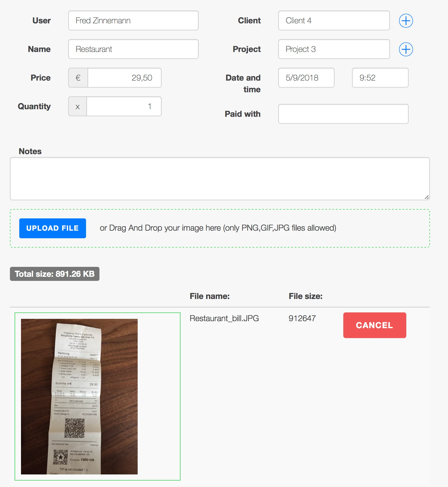Click the x multiplier symbol beside Quantity
This screenshot has width=448, height=487.
[77, 106]
